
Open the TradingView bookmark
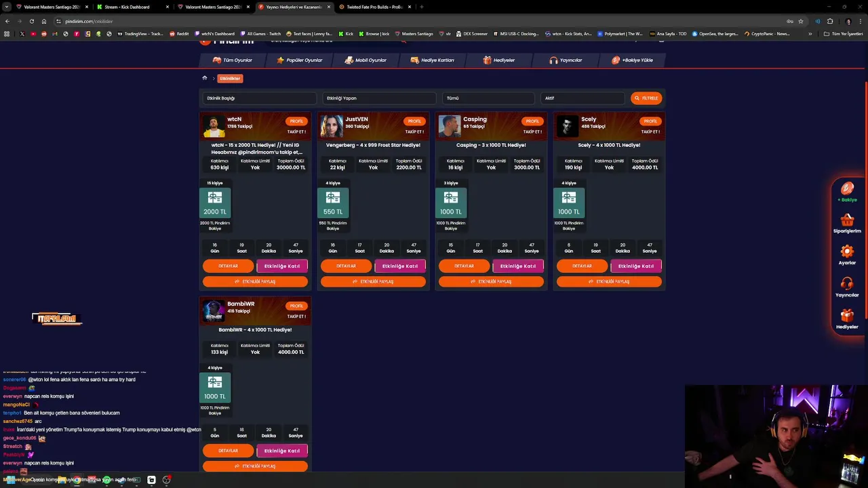[140, 34]
